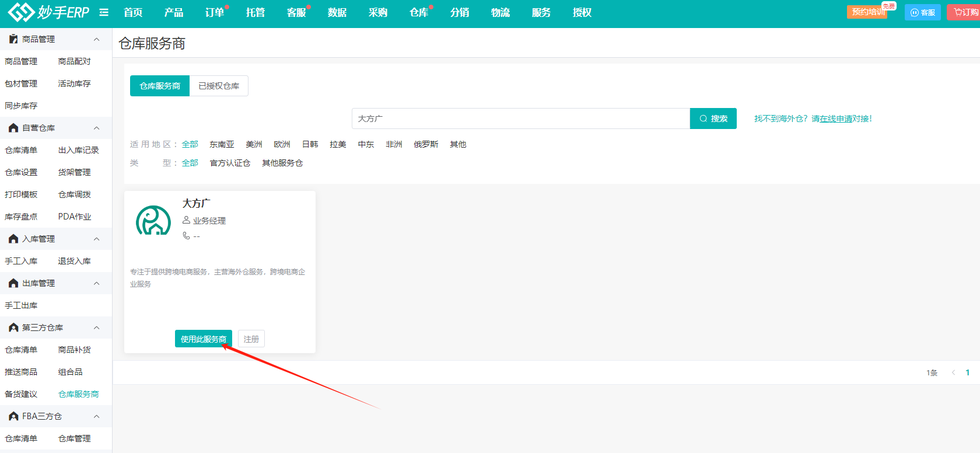
Task: Open the 服务 top menu
Action: [541, 12]
